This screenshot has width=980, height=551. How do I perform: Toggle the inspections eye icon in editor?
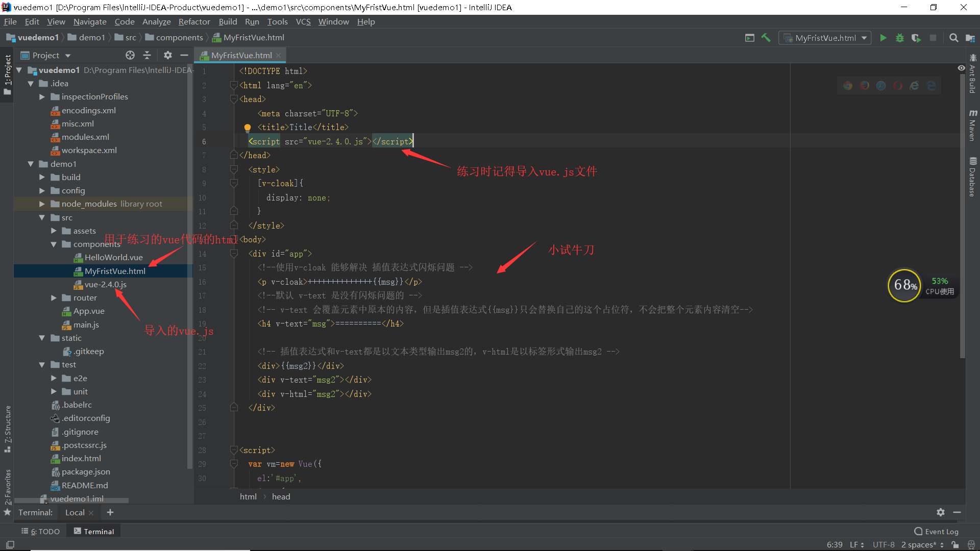[x=961, y=68]
